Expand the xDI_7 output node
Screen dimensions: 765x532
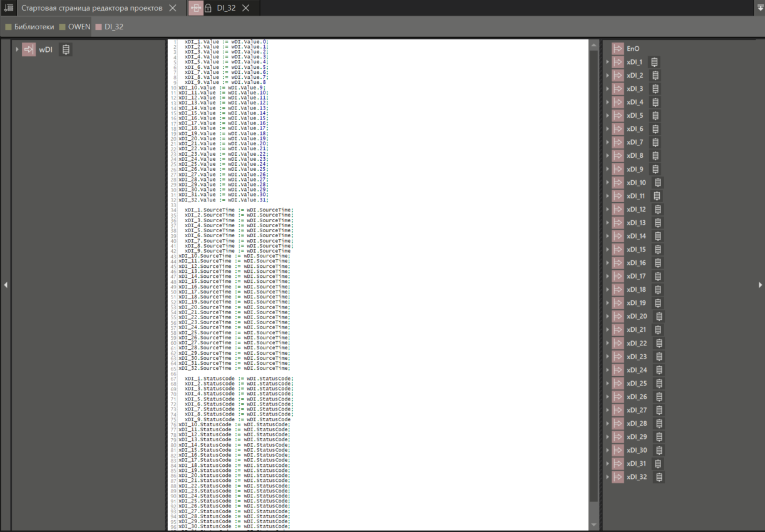[x=607, y=143]
